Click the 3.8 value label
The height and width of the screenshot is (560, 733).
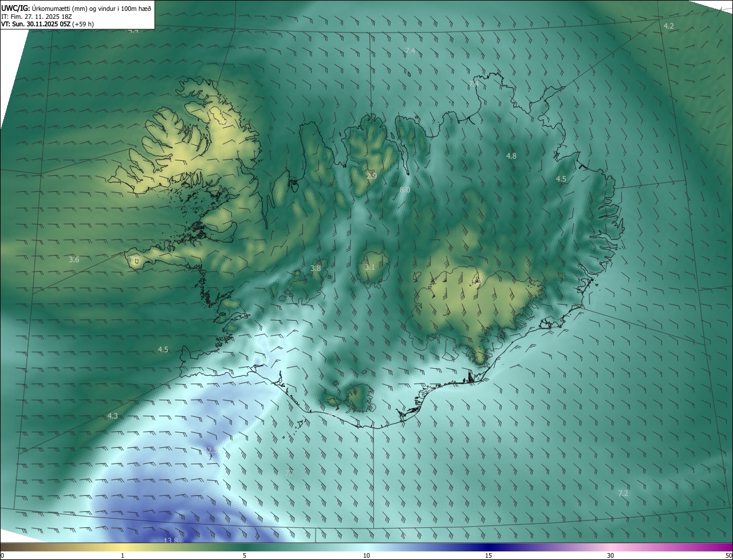[x=316, y=268]
